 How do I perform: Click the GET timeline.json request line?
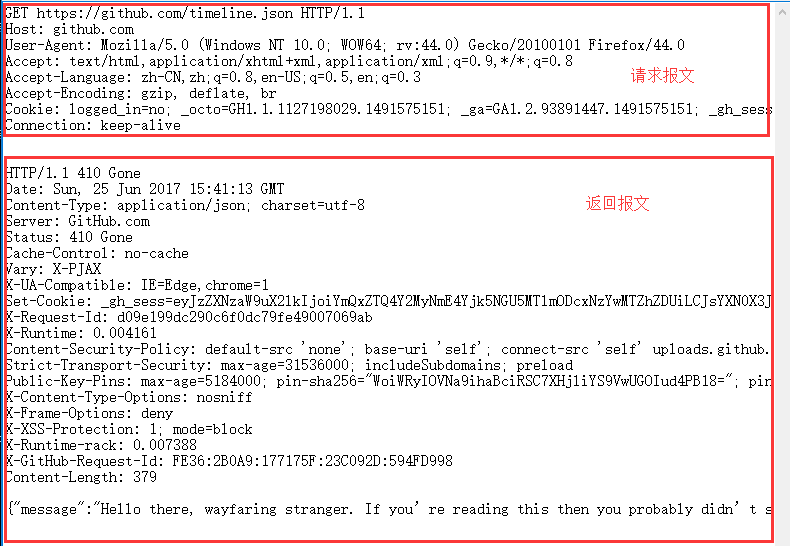185,13
